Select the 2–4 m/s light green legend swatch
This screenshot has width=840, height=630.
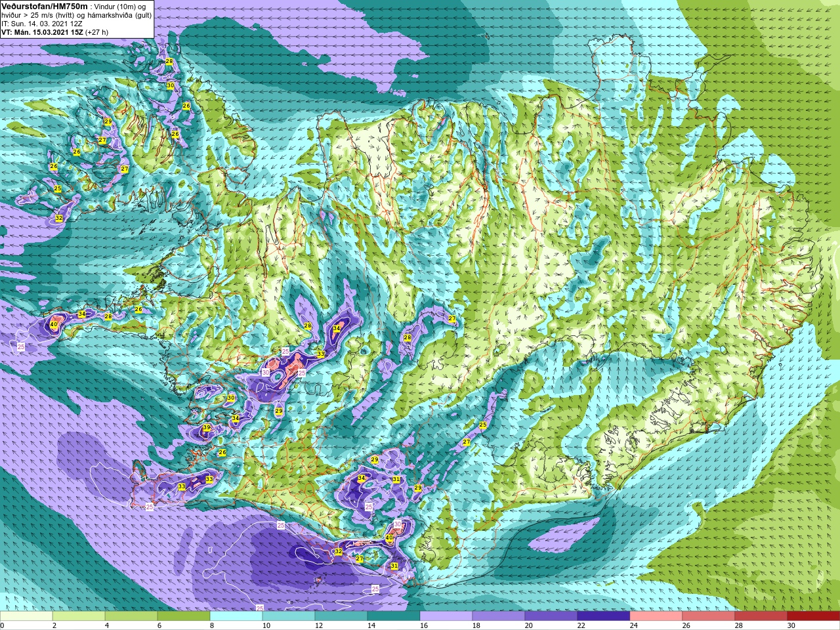(x=79, y=616)
